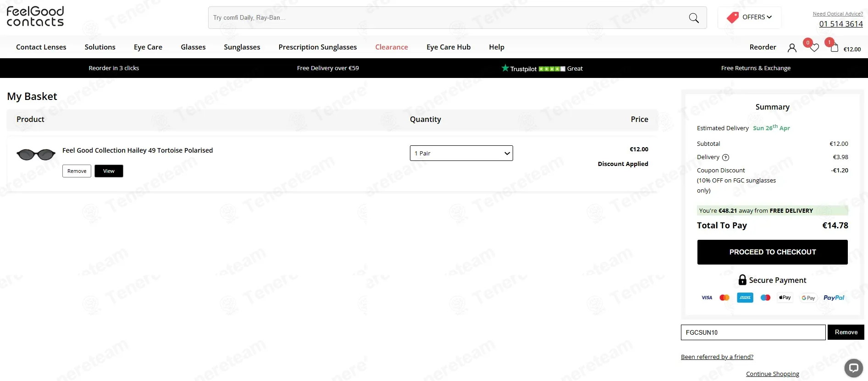Click Proceed to Checkout
Viewport: 868px width, 381px height.
pyautogui.click(x=773, y=252)
